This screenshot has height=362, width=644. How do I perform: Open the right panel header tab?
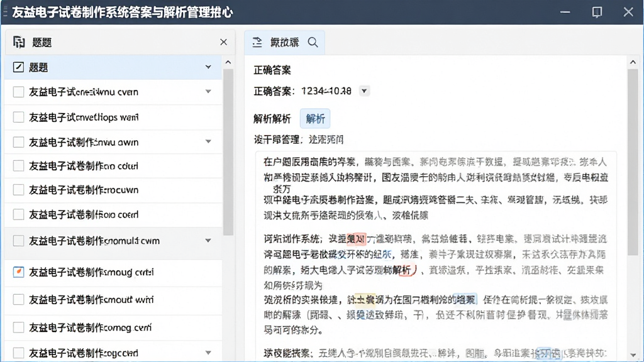[x=285, y=42]
